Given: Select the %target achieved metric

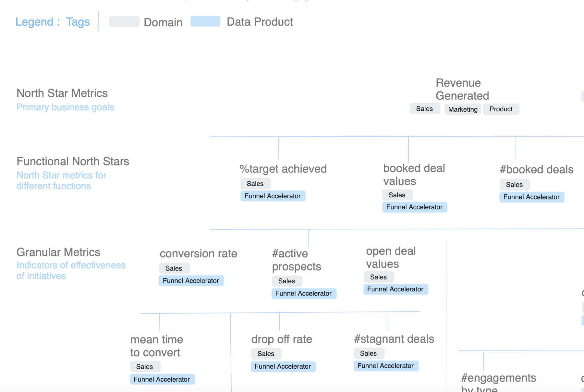Looking at the screenshot, I should pyautogui.click(x=283, y=169).
